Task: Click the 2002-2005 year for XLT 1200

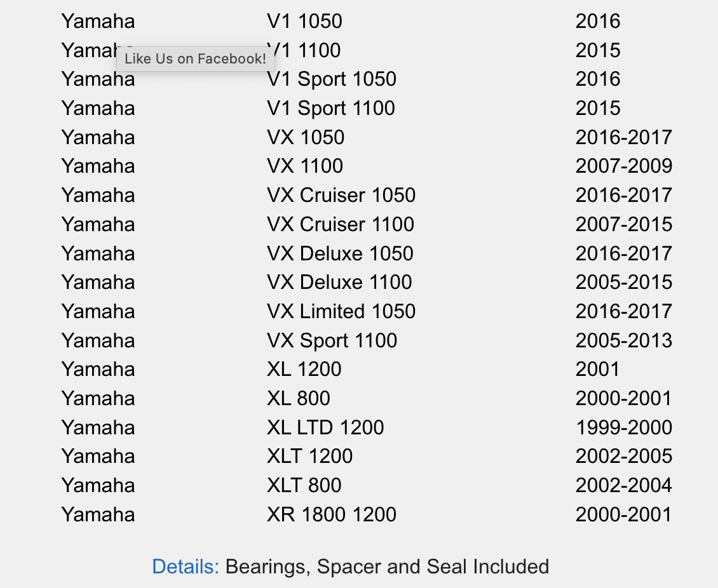Action: [624, 456]
